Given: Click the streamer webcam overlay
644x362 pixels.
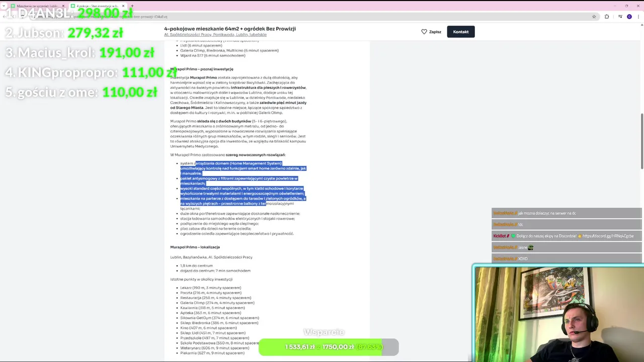Looking at the screenshot, I should tap(558, 314).
